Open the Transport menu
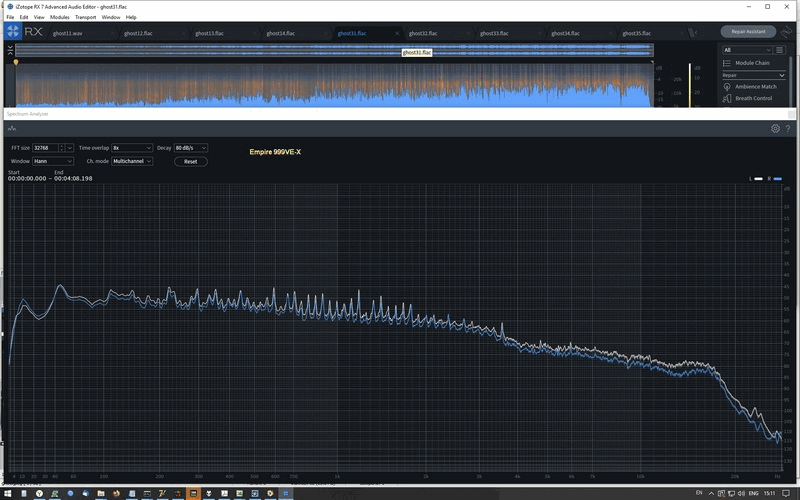Viewport: 800px width, 500px height. point(86,17)
